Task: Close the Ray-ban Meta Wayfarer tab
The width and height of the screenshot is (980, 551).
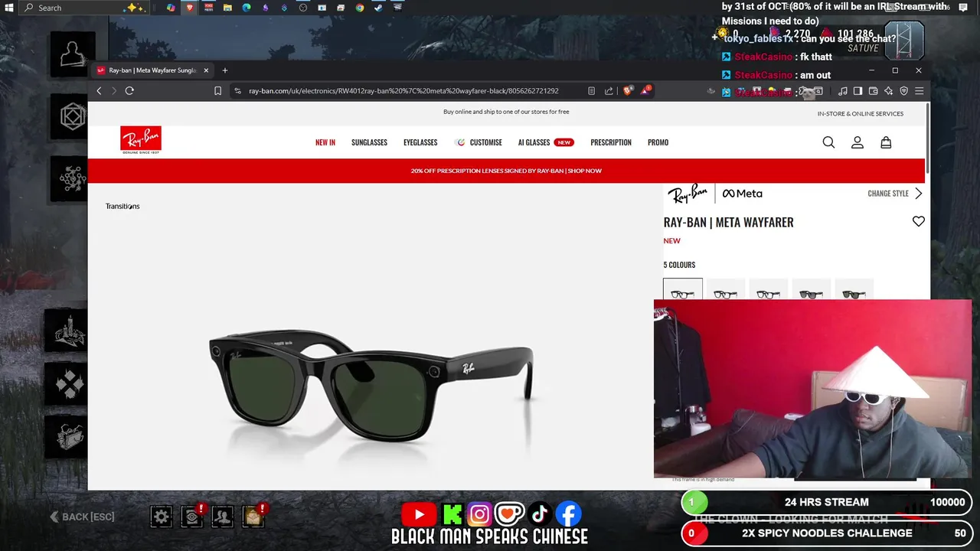Action: pyautogui.click(x=206, y=70)
